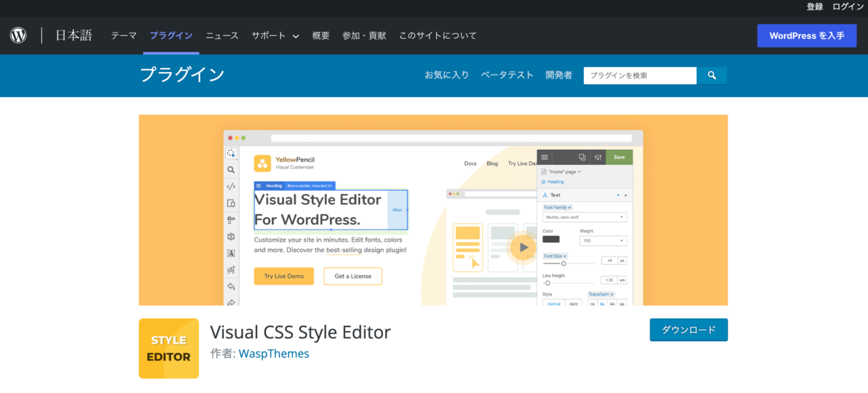Image resolution: width=868 pixels, height=393 pixels.
Task: Select the element picker tool in editor sidebar
Action: (231, 153)
